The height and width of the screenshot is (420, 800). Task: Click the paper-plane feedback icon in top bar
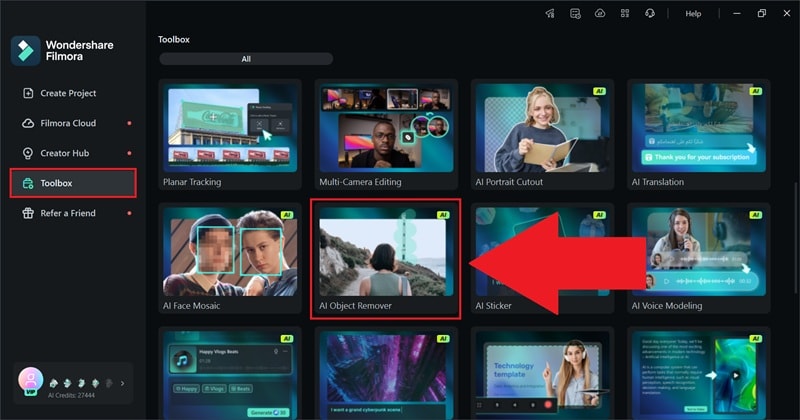[550, 14]
